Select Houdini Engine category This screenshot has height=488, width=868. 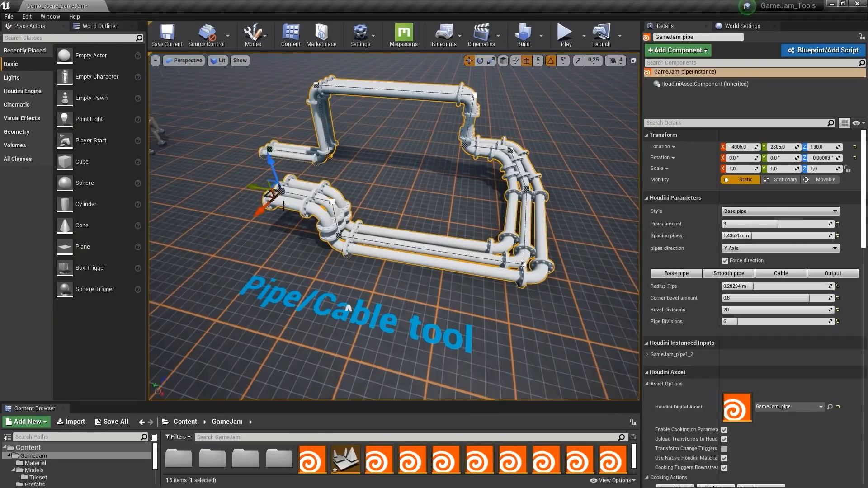(23, 91)
